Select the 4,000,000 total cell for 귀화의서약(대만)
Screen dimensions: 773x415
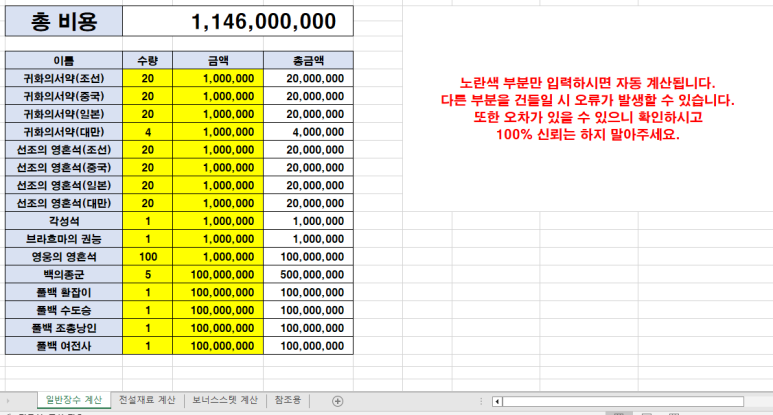click(x=309, y=132)
